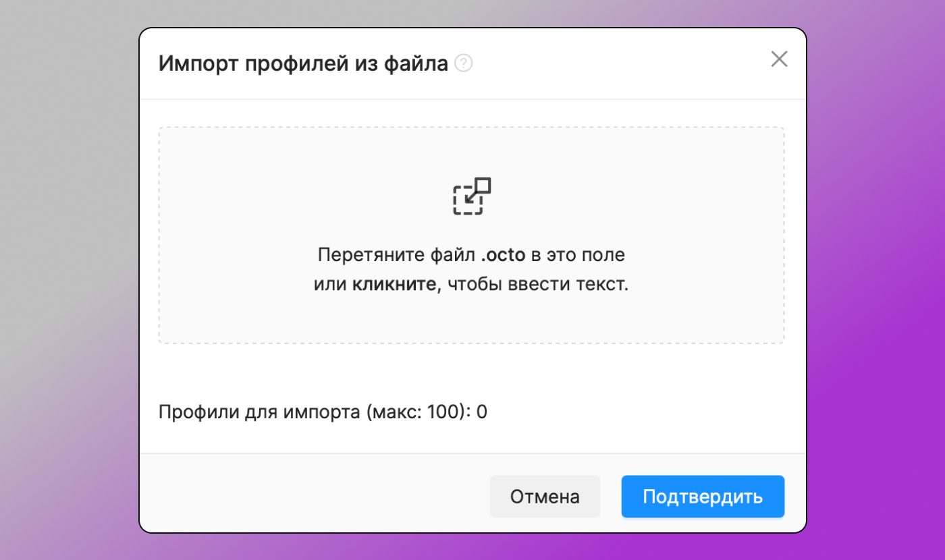This screenshot has height=560, width=945.
Task: Click inside the file drag area
Action: 472,235
